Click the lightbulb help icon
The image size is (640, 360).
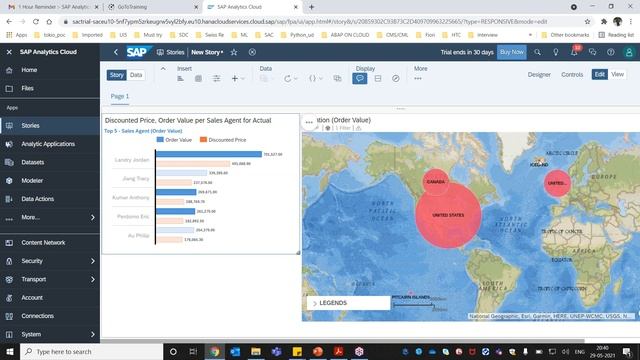click(556, 52)
